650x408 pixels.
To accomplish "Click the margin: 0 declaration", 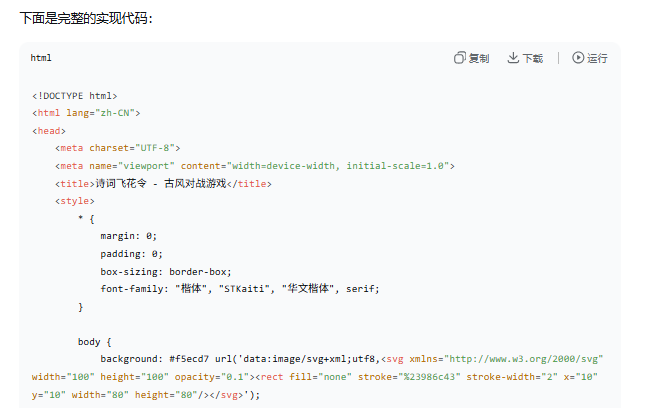I will [129, 236].
